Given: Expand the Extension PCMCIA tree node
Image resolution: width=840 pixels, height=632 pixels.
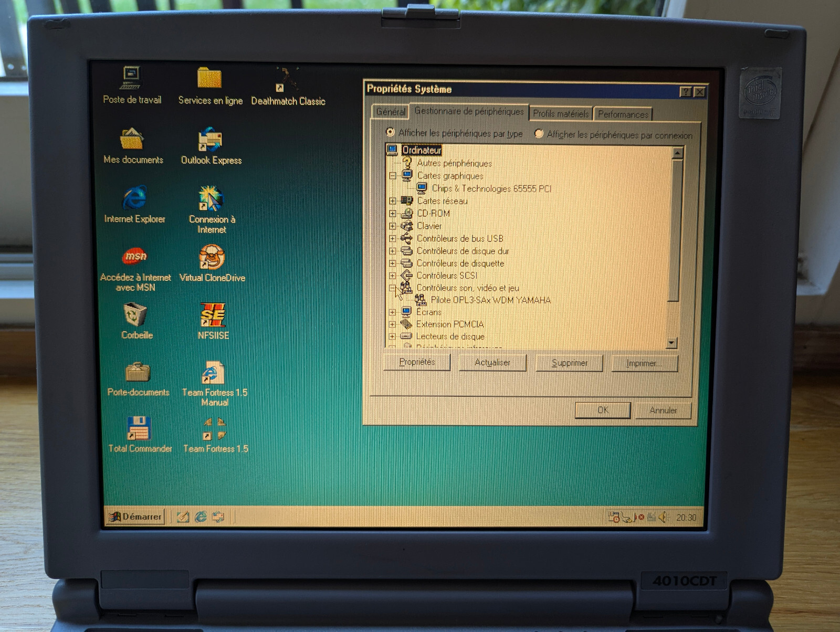Looking at the screenshot, I should coord(392,324).
